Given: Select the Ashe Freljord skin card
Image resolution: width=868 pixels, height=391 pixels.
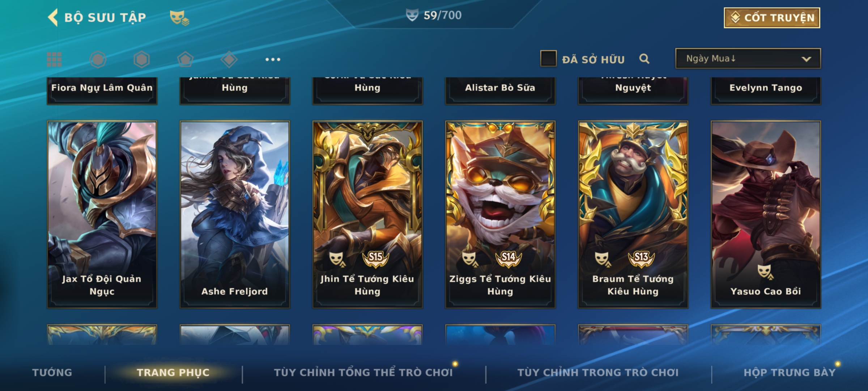Looking at the screenshot, I should pyautogui.click(x=235, y=214).
